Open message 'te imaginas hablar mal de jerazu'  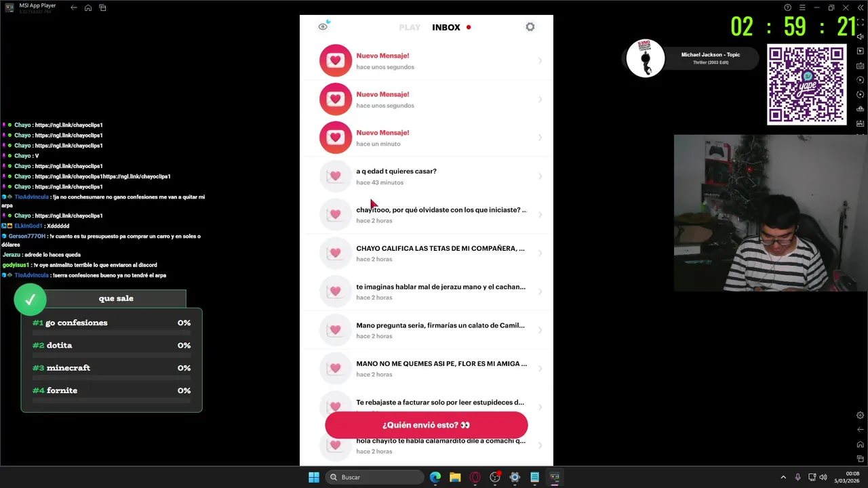coord(427,291)
